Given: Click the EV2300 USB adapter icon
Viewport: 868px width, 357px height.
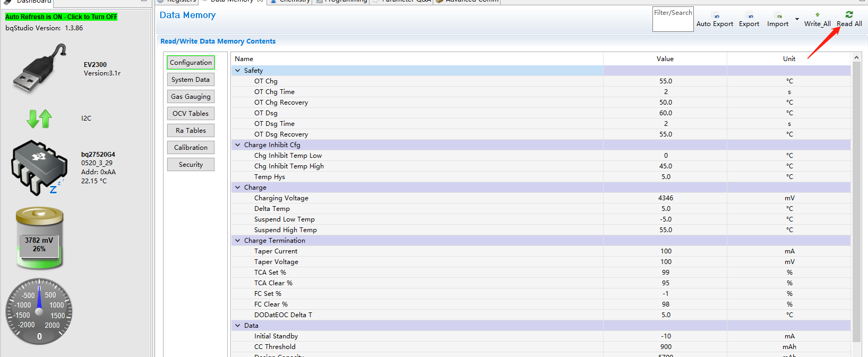Looking at the screenshot, I should pos(39,68).
